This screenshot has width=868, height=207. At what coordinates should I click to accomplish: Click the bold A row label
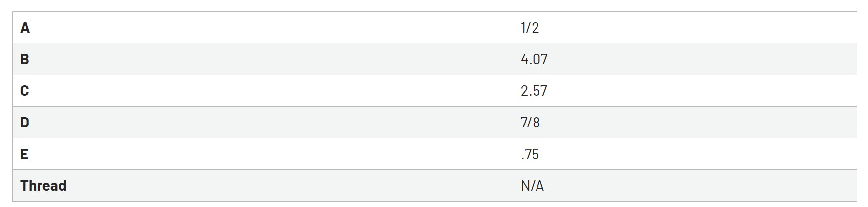[x=25, y=28]
